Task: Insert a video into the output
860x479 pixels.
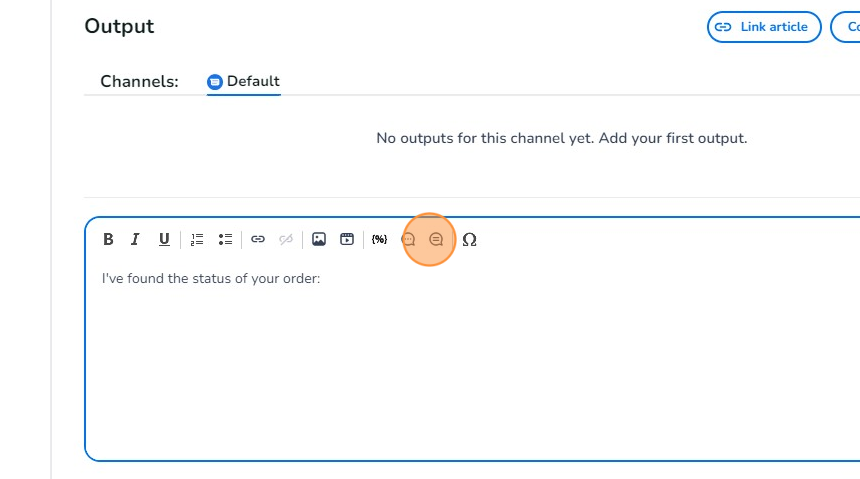Action: click(347, 239)
